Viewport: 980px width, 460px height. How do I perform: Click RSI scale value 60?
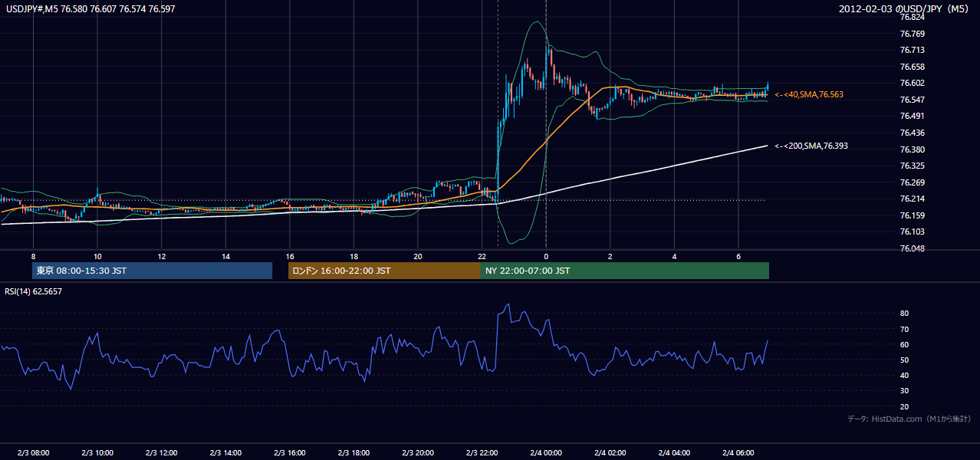(x=905, y=344)
